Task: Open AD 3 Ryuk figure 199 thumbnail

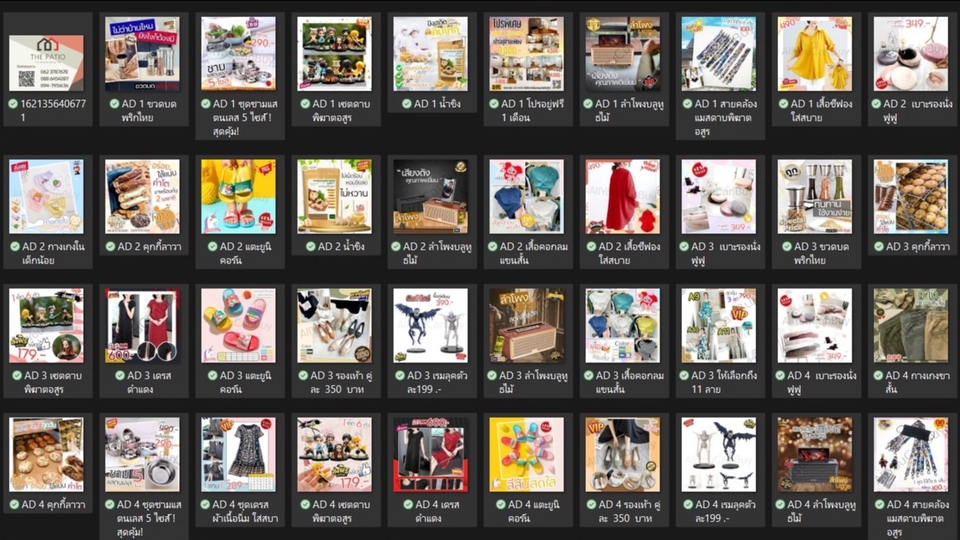Action: pos(430,326)
